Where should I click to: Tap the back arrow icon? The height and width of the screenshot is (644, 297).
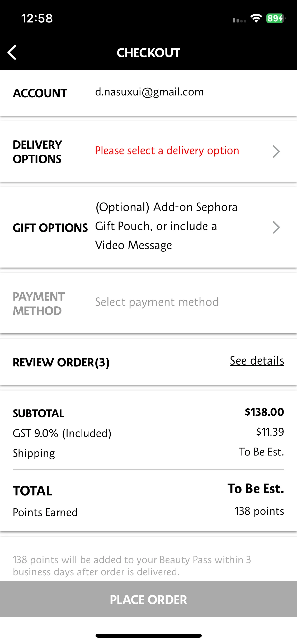click(x=12, y=52)
